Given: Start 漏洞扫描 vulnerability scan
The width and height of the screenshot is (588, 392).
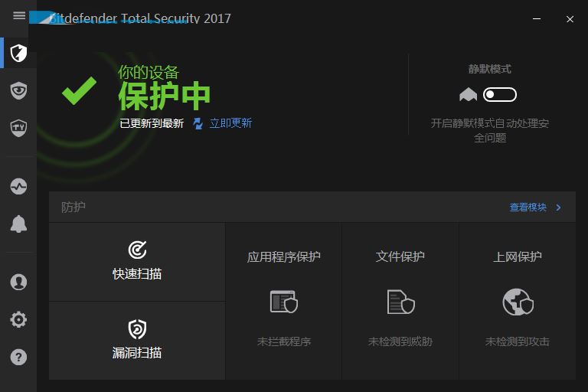Looking at the screenshot, I should (137, 341).
